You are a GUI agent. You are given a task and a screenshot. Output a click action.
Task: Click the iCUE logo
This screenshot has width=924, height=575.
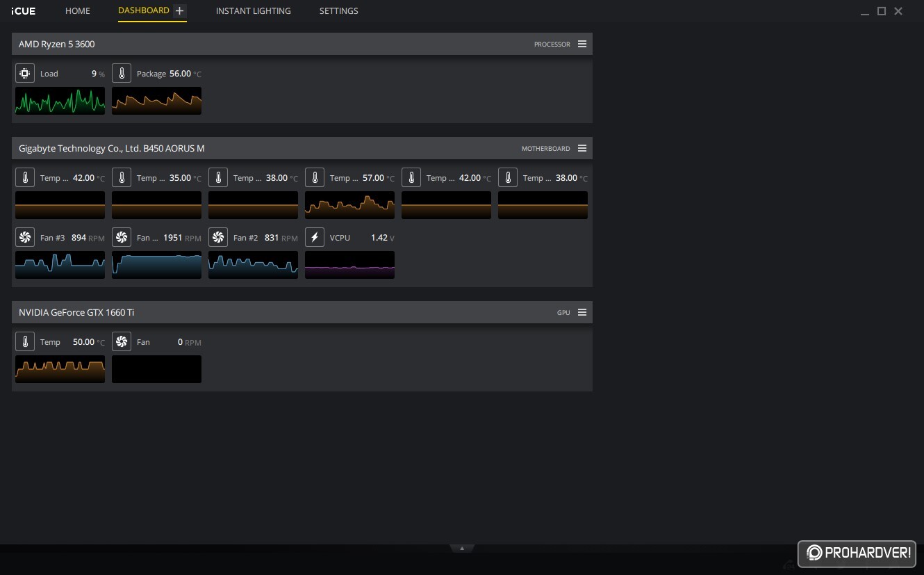coord(24,11)
